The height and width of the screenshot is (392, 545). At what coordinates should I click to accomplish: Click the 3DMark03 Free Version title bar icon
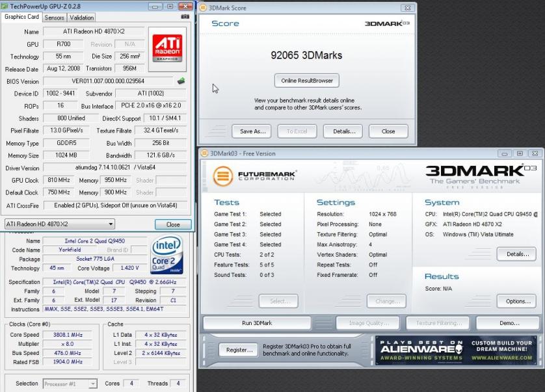205,153
